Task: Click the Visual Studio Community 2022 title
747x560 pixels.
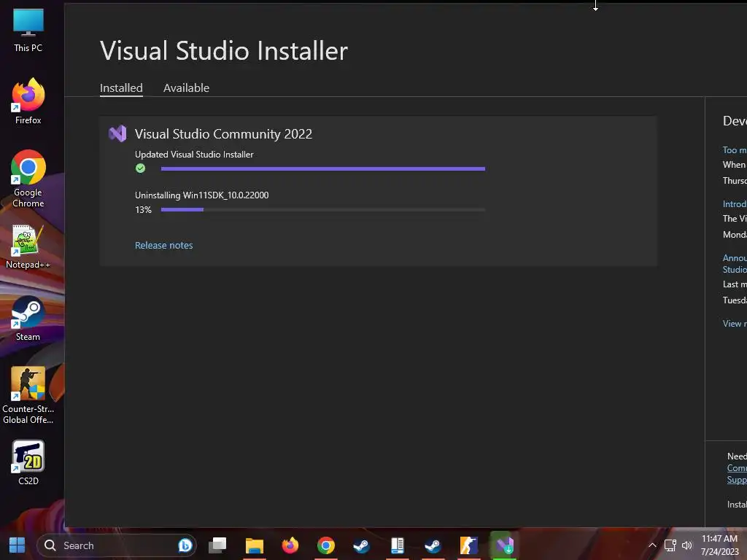Action: (x=223, y=134)
